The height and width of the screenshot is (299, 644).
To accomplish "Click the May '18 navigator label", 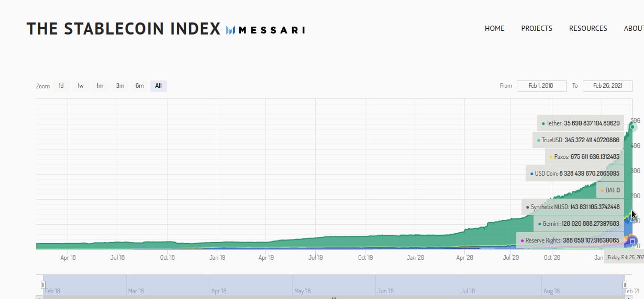I will [x=303, y=291].
